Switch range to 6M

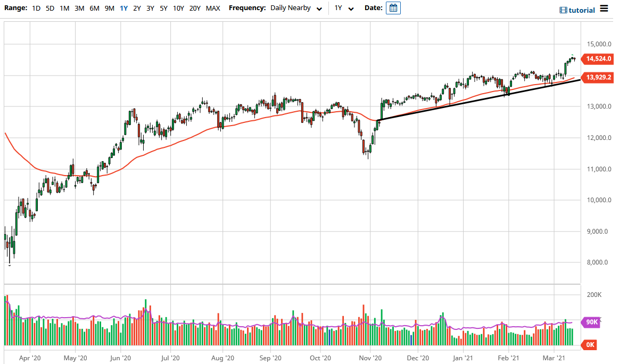(x=94, y=8)
